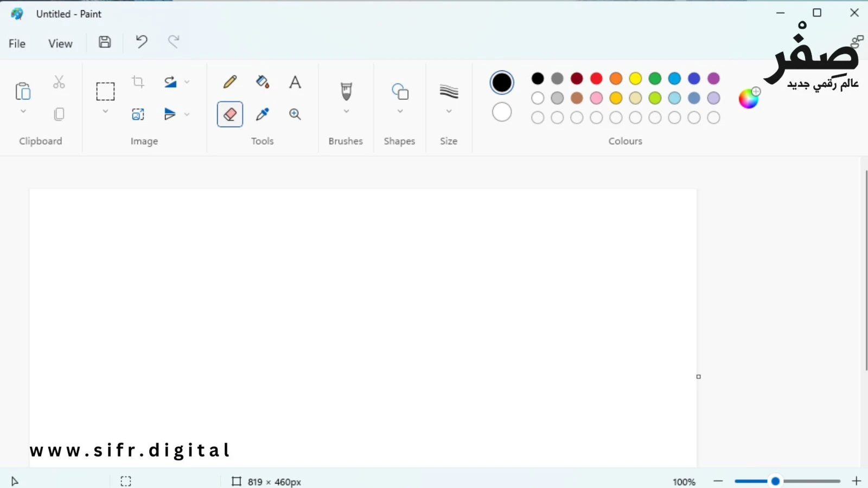This screenshot has width=868, height=488.
Task: Click the Flip icon
Action: pos(170,114)
